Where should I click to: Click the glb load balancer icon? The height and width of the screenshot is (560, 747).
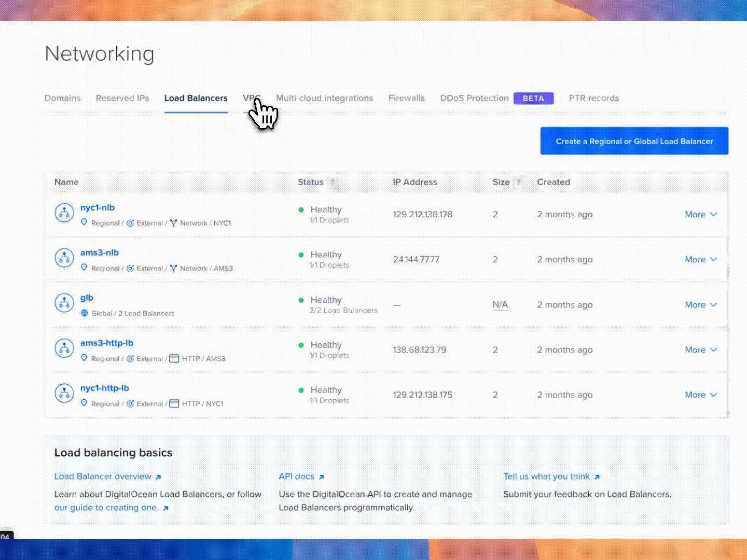tap(64, 303)
